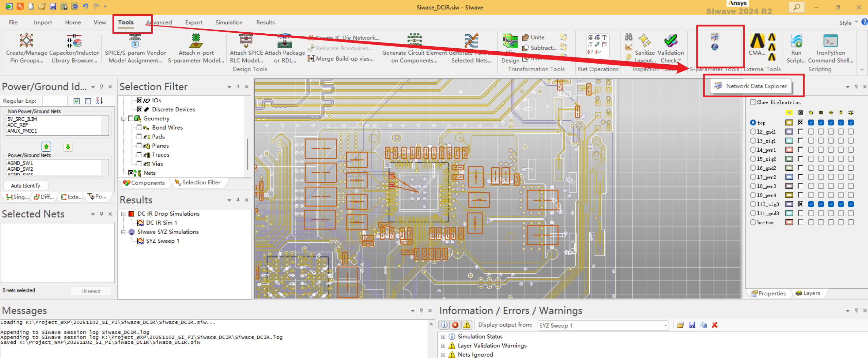Toggle Vias checkbox in Selection Filter
This screenshot has width=868, height=358.
139,164
